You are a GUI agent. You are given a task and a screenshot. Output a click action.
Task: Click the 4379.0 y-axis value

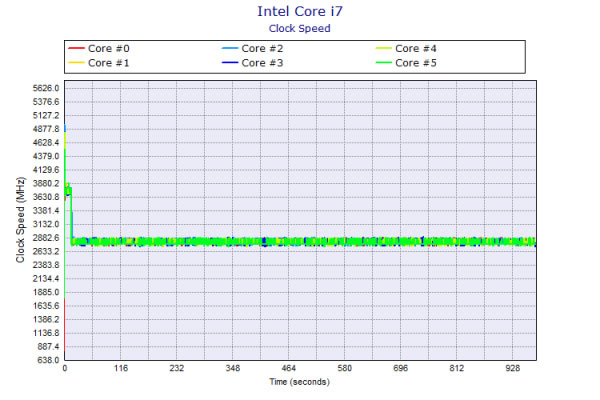click(46, 156)
